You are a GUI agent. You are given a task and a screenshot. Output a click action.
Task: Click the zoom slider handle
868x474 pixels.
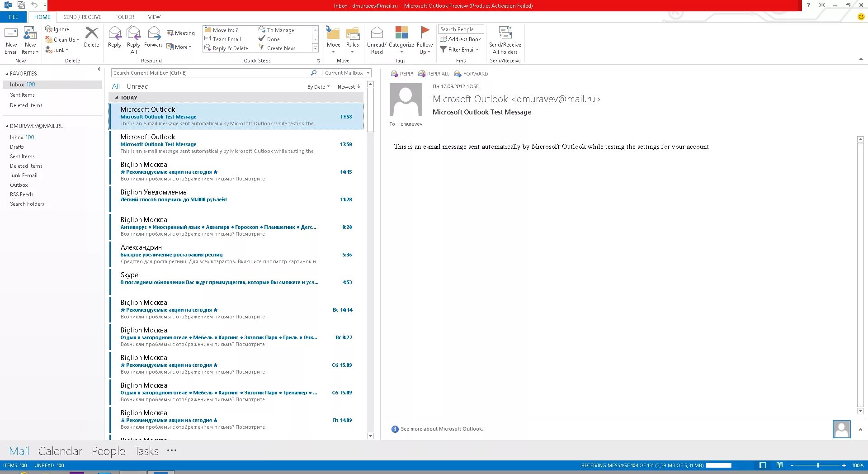[x=818, y=465]
